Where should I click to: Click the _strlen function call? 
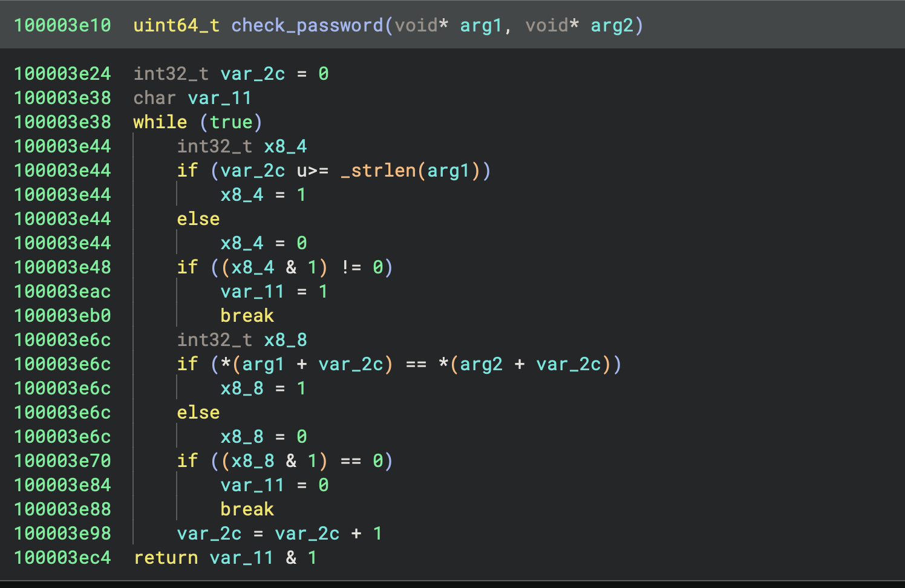click(378, 171)
